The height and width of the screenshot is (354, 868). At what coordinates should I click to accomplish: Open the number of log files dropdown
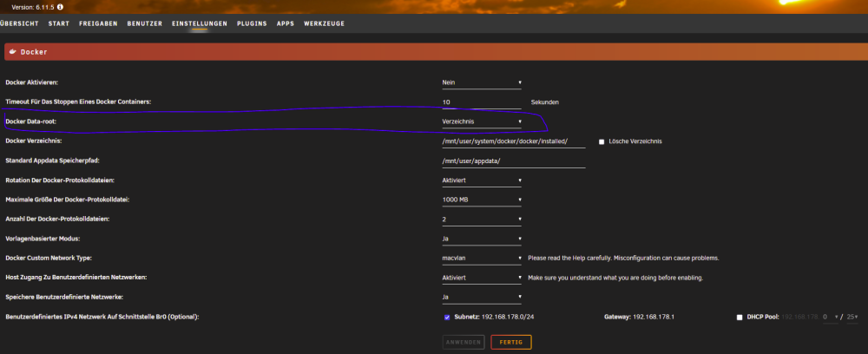(482, 219)
